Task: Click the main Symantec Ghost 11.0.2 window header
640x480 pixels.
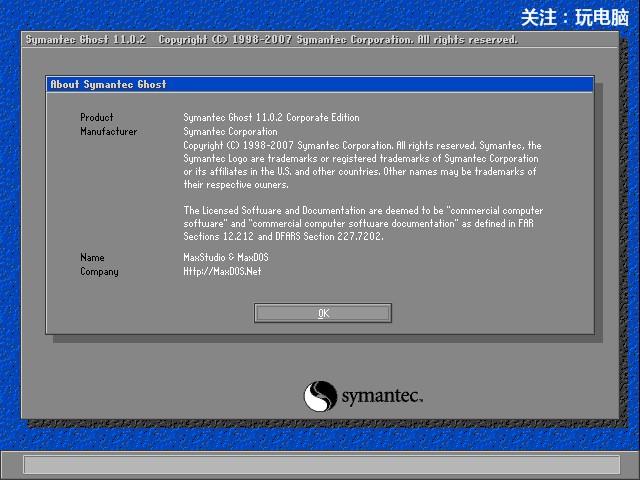Action: tap(320, 40)
